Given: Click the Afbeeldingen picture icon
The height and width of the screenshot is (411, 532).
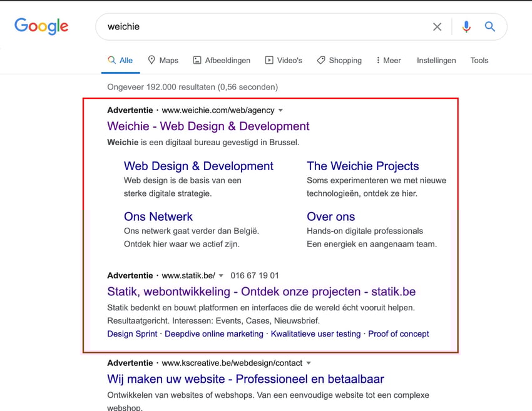Looking at the screenshot, I should point(197,60).
